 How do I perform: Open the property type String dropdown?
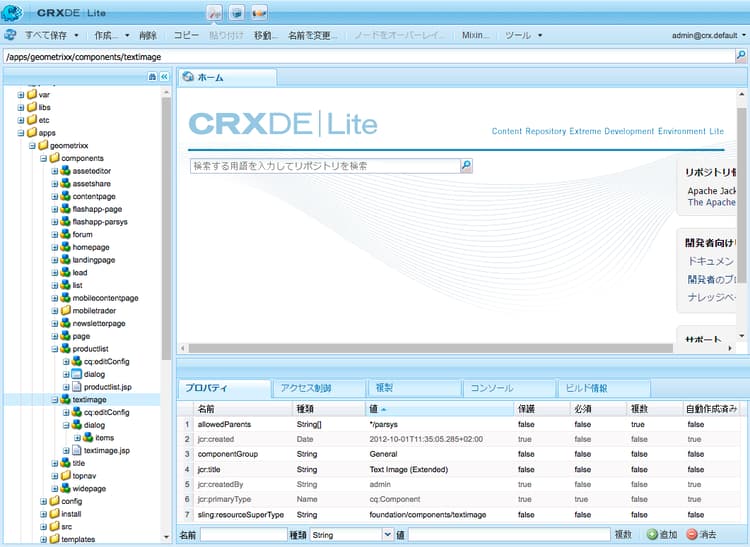[387, 535]
